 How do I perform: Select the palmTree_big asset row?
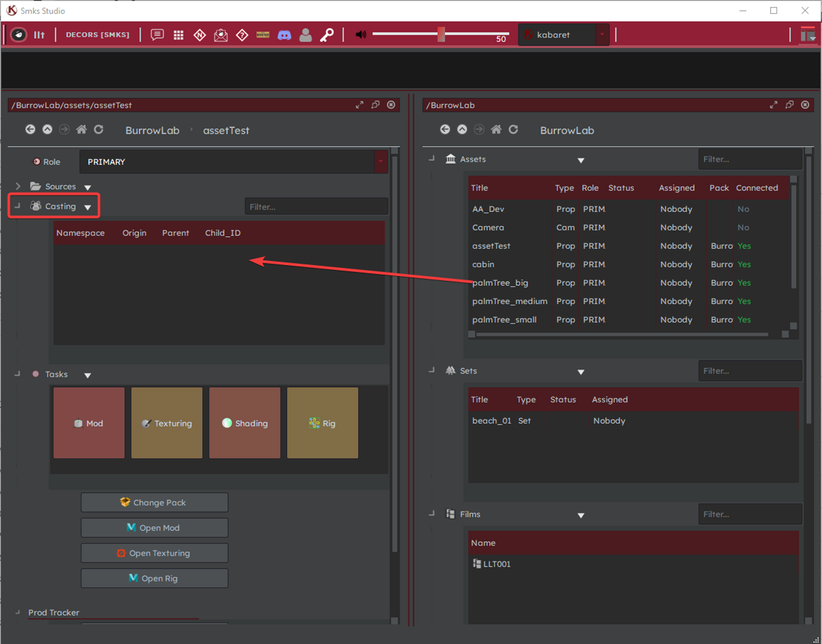point(629,283)
